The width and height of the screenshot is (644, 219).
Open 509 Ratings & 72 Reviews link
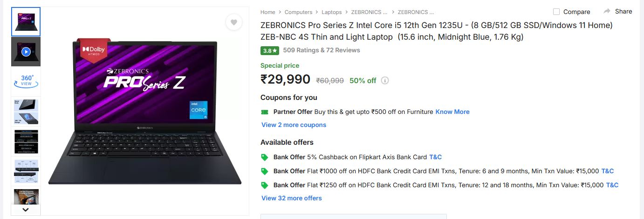tap(322, 50)
